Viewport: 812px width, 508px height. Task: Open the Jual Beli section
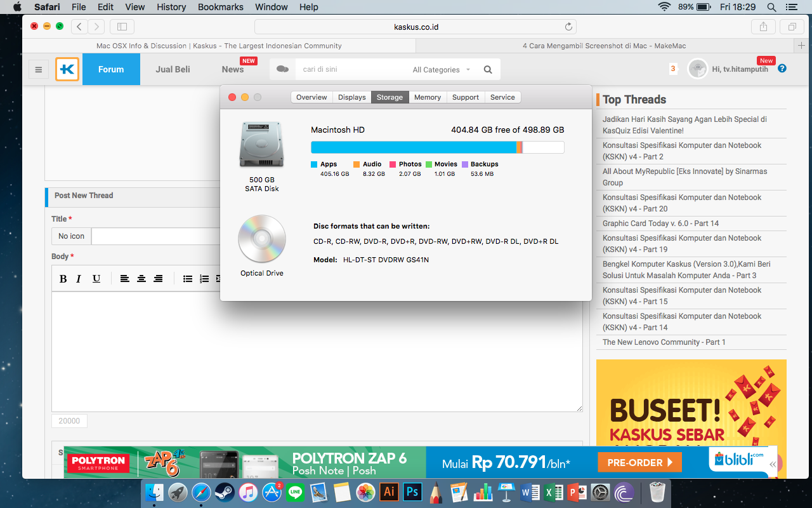pyautogui.click(x=173, y=69)
